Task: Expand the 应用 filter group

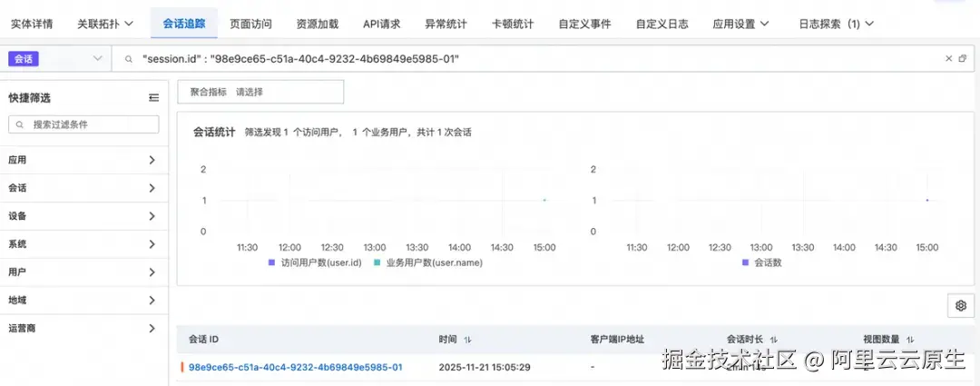Action: [84, 160]
